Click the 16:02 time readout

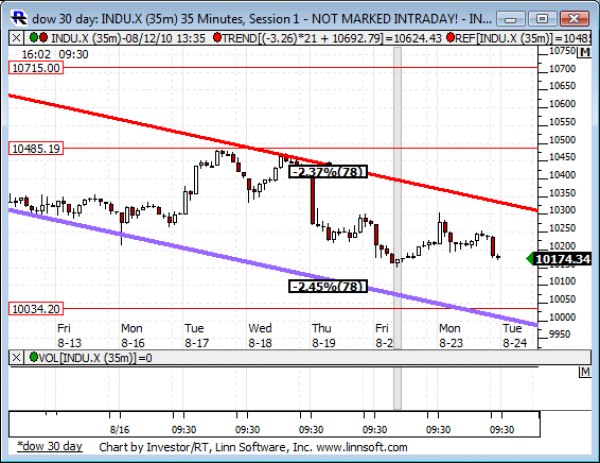(x=36, y=54)
